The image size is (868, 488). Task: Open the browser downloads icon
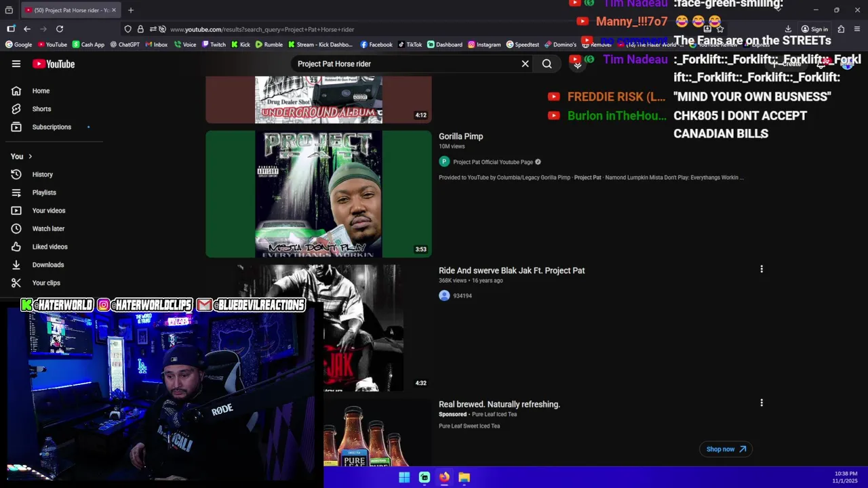[x=788, y=29]
